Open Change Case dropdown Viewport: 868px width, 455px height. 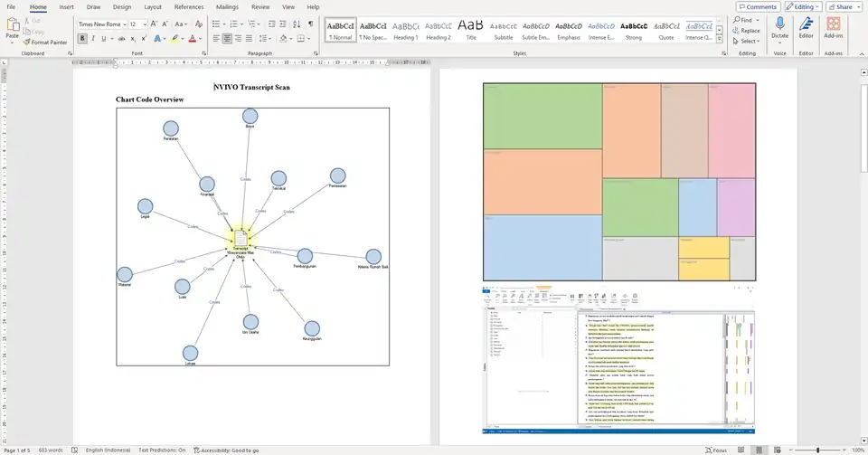click(x=181, y=24)
